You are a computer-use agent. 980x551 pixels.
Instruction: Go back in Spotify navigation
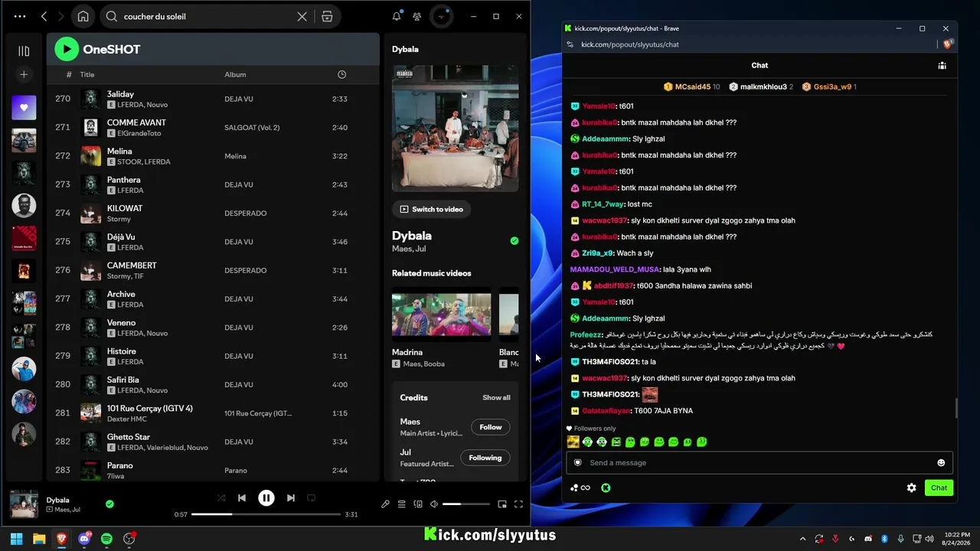[44, 16]
